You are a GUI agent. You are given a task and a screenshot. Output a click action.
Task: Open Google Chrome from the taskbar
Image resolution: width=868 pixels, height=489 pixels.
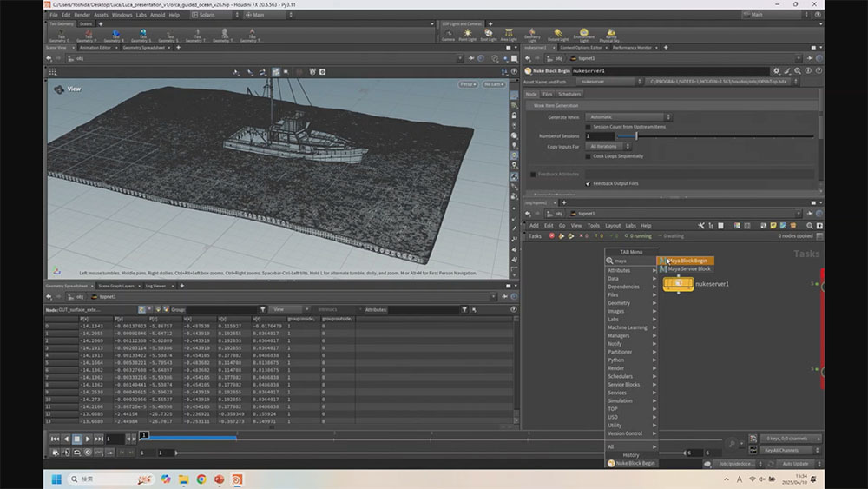pos(201,479)
